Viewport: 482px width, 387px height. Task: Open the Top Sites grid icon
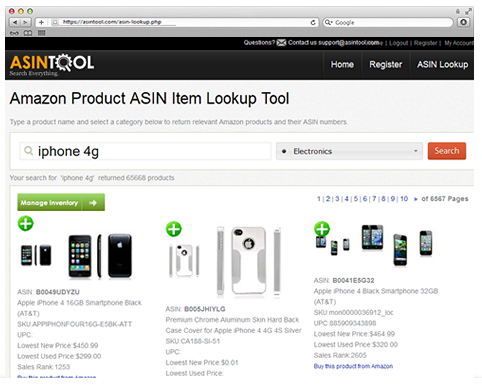(x=41, y=33)
